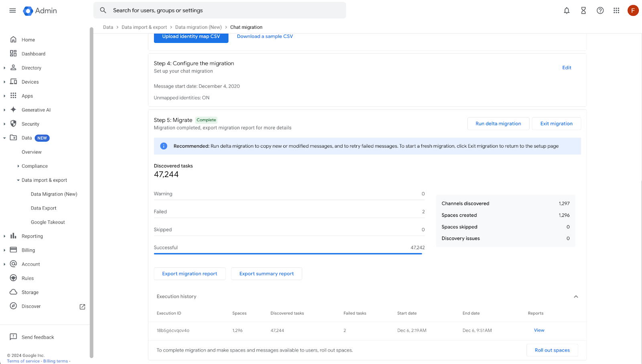Image resolution: width=642 pixels, height=364 pixels.
Task: Click the Generative AI sparkle icon
Action: coord(13,110)
